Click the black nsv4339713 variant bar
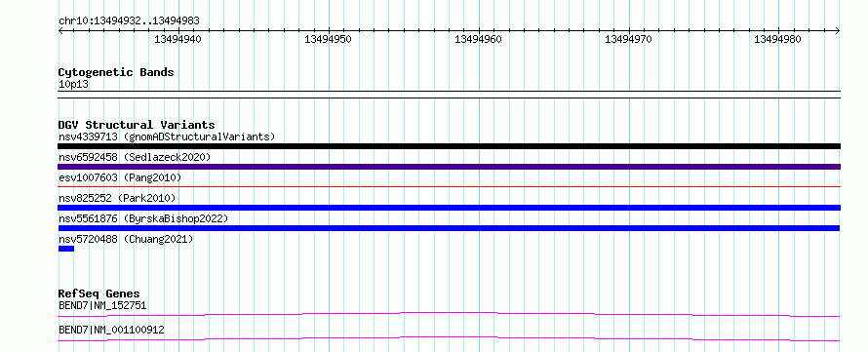 [449, 146]
